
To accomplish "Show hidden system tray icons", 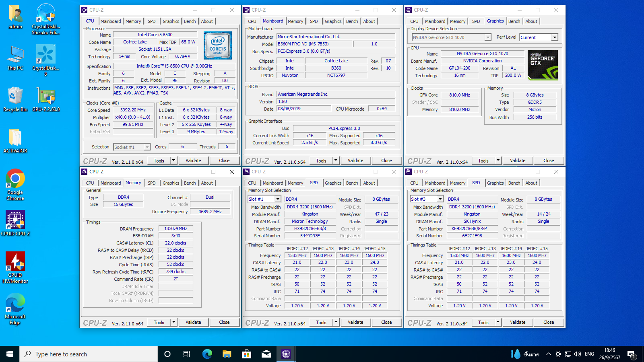I will [548, 354].
